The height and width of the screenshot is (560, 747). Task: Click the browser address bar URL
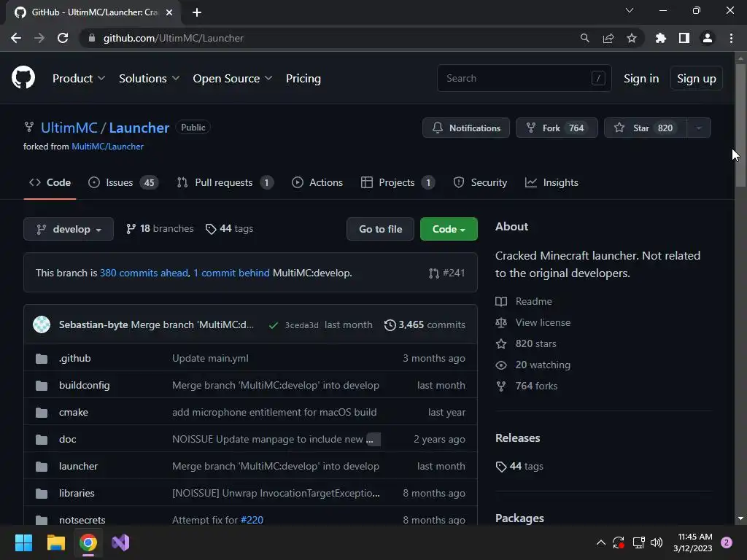tap(174, 38)
